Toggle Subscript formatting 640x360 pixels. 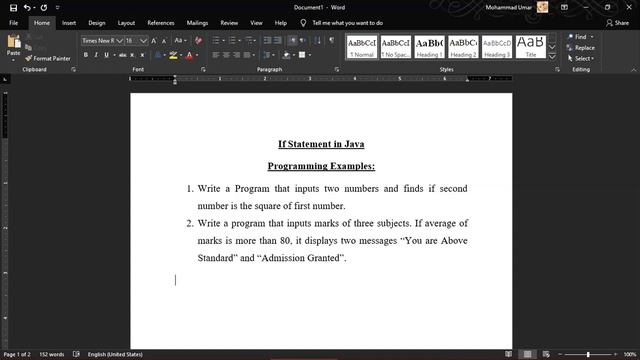tap(132, 55)
